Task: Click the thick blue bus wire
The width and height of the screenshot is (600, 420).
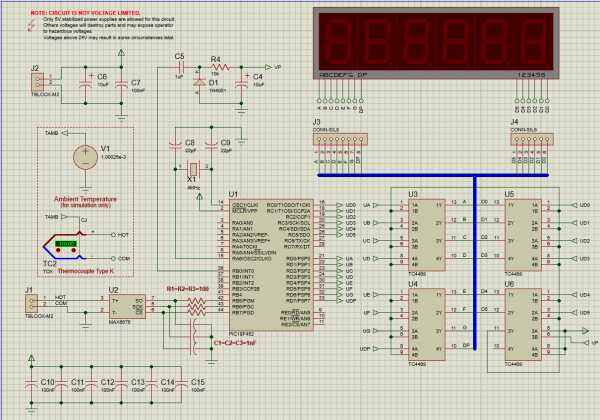Action: 433,175
